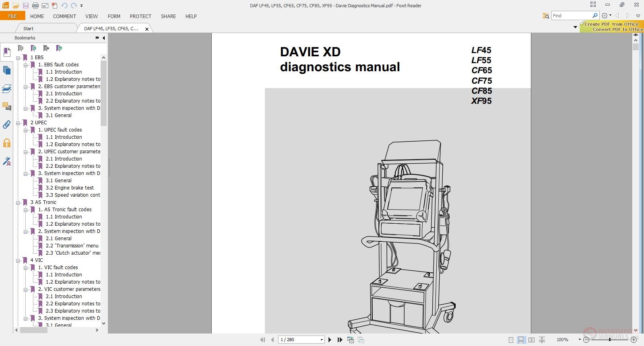Collapse the 1 EBS bookmark node

pyautogui.click(x=18, y=58)
